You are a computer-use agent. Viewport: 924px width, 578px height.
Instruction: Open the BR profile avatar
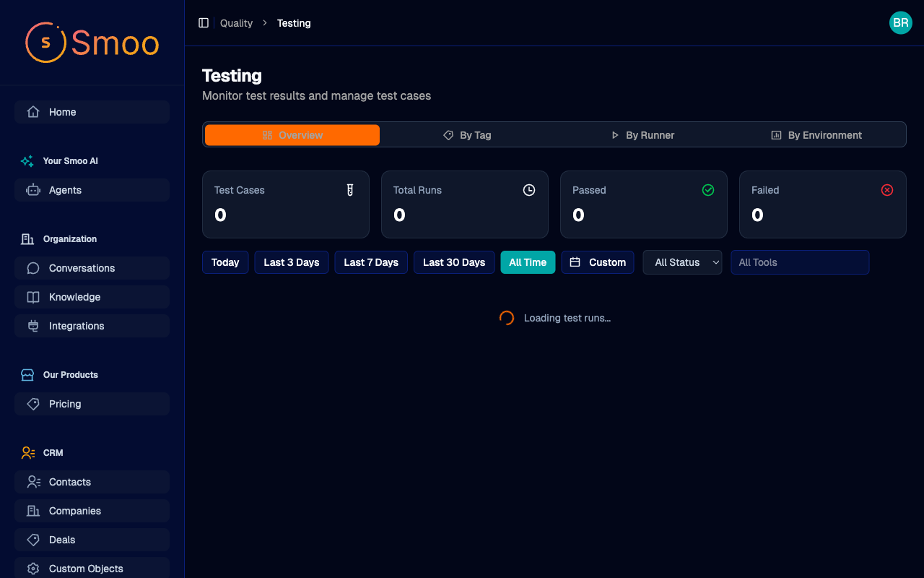tap(900, 22)
